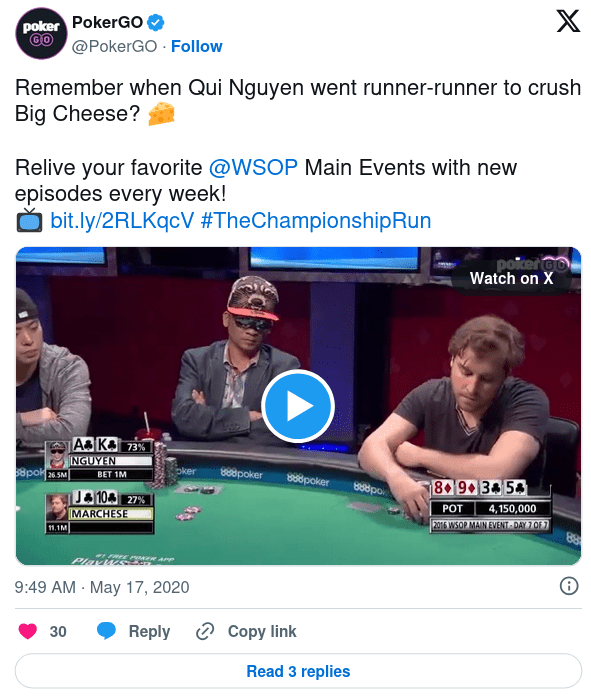Image resolution: width=591 pixels, height=700 pixels.
Task: Click Read 3 replies button
Action: 298,671
